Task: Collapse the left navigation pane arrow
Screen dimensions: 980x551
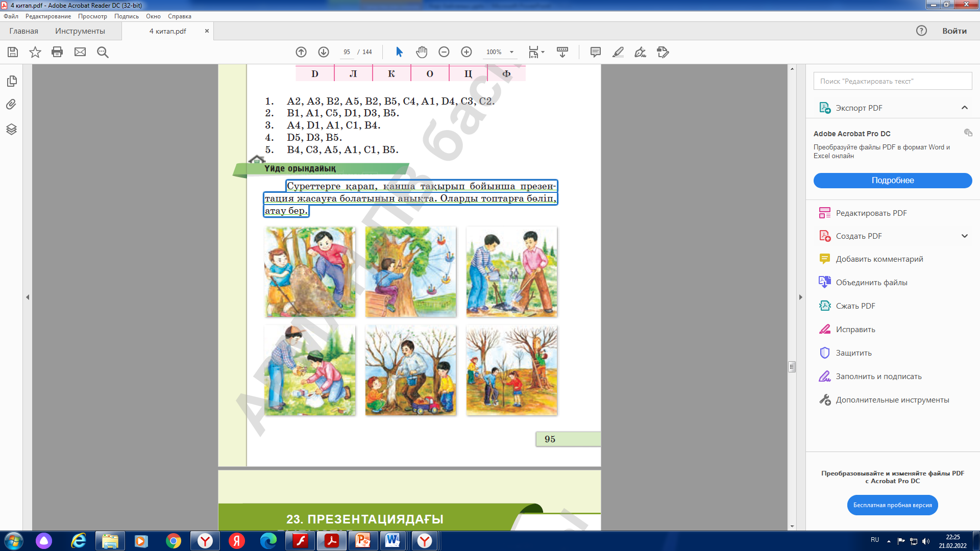Action: point(28,297)
